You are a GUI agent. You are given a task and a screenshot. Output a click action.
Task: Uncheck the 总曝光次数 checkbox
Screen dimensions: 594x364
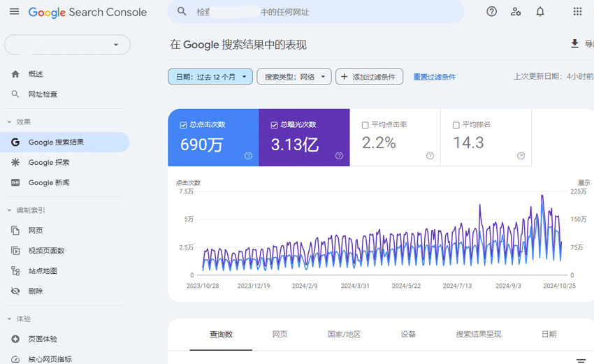(274, 125)
